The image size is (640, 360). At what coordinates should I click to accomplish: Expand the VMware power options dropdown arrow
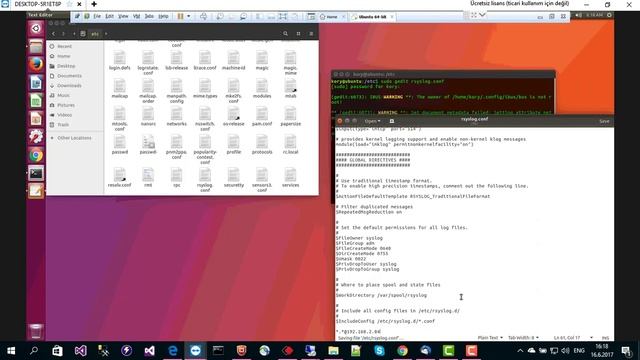pyautogui.click(x=189, y=16)
